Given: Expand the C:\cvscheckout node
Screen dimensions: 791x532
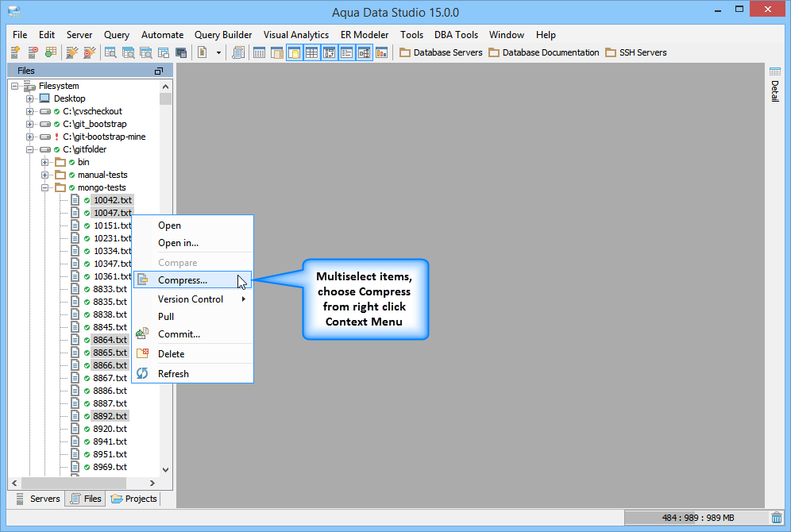Looking at the screenshot, I should click(29, 111).
